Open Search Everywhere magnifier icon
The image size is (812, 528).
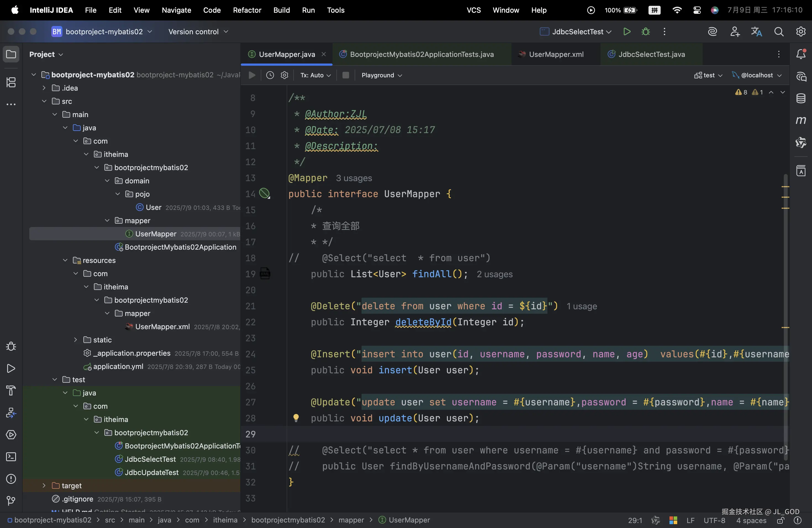pyautogui.click(x=779, y=32)
